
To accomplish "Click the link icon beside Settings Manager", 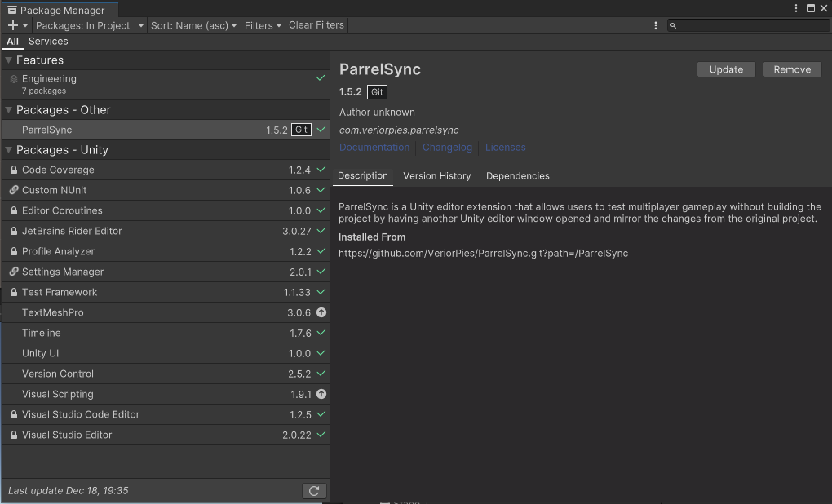I will [14, 272].
